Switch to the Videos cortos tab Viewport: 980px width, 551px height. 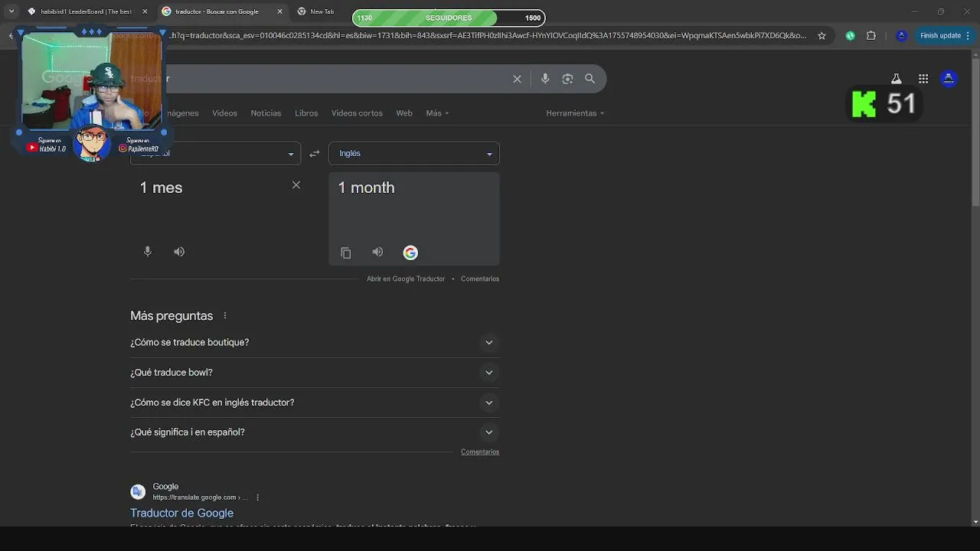point(357,113)
